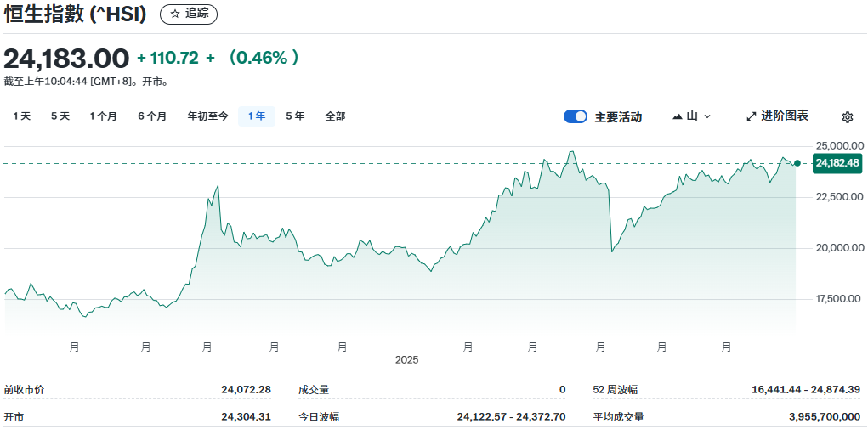This screenshot has width=868, height=429.
Task: Click the 22,500.00 axis label
Action: (x=840, y=197)
